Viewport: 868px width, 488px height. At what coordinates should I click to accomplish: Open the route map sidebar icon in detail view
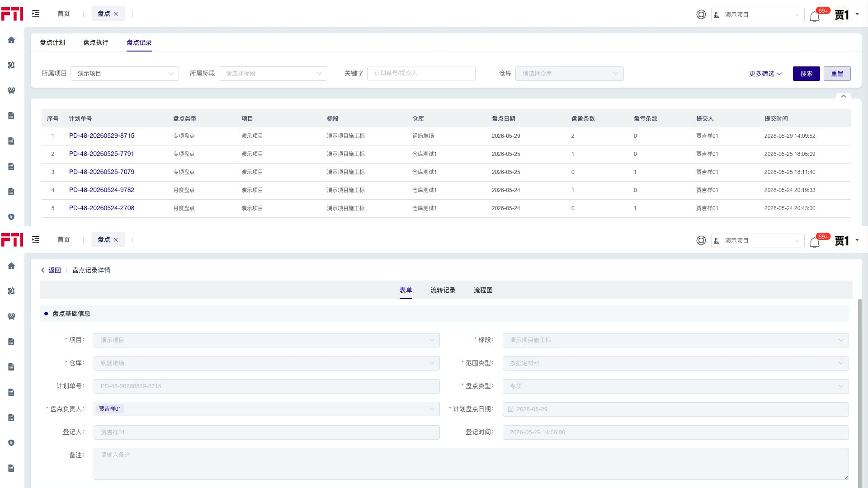[x=11, y=291]
